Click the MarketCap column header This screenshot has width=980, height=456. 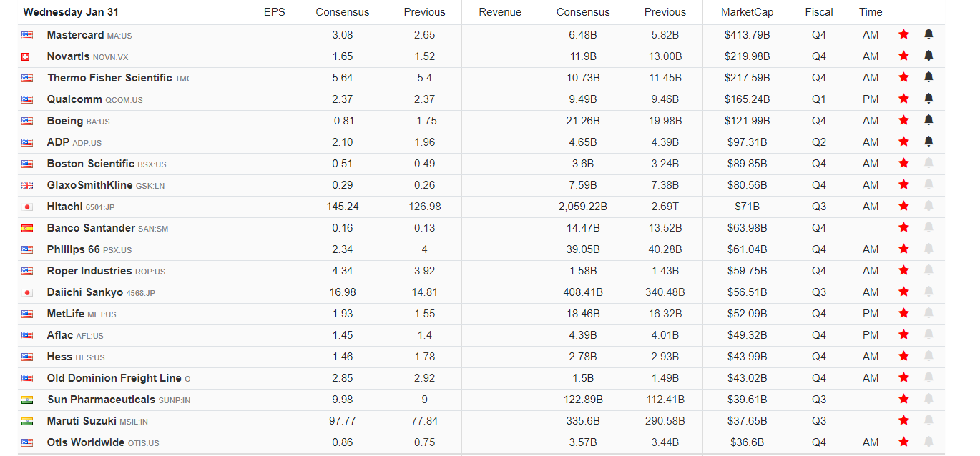click(x=747, y=12)
